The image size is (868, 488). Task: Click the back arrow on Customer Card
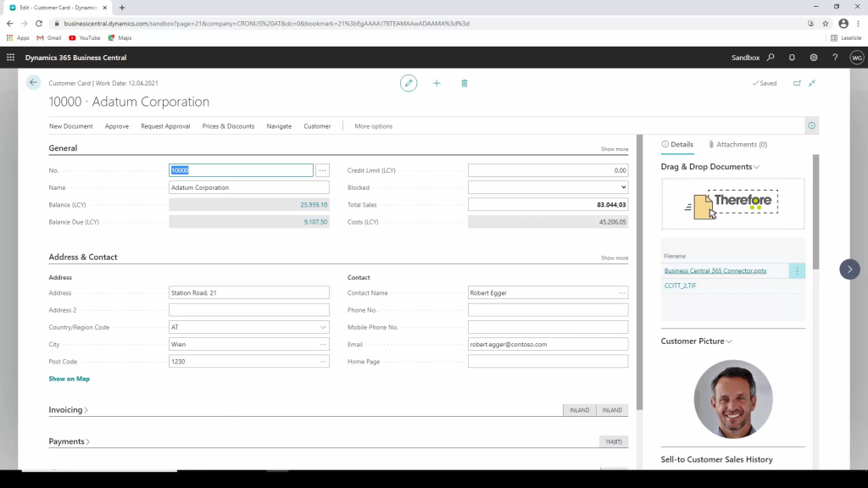(x=33, y=82)
